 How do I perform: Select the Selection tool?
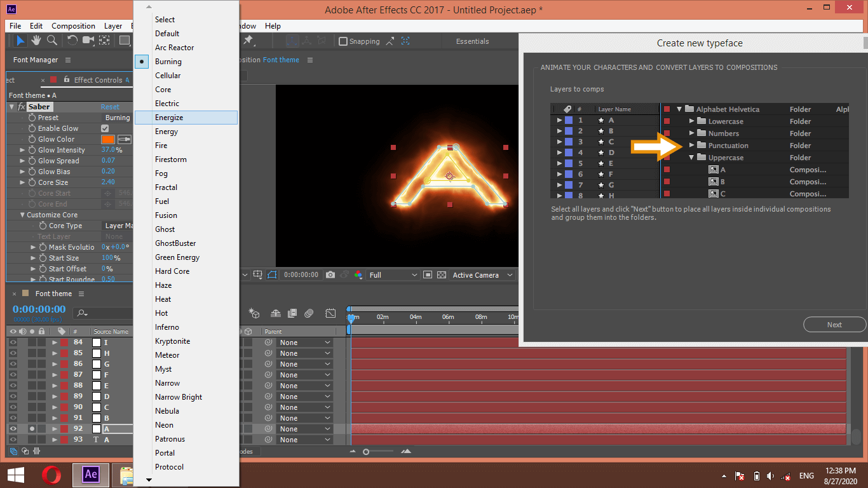21,40
